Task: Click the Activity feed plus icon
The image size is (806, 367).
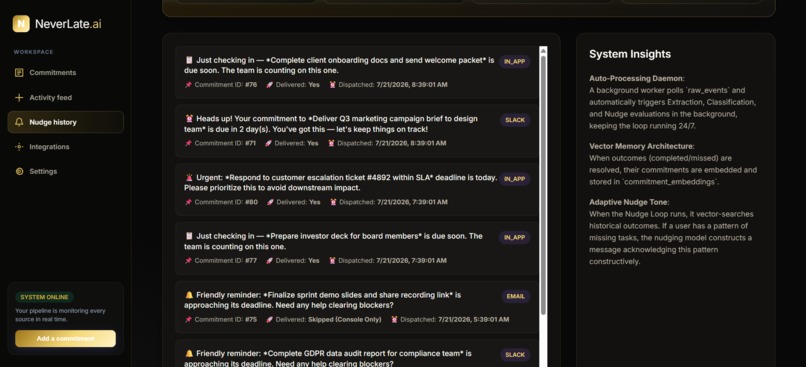Action: 19,98
